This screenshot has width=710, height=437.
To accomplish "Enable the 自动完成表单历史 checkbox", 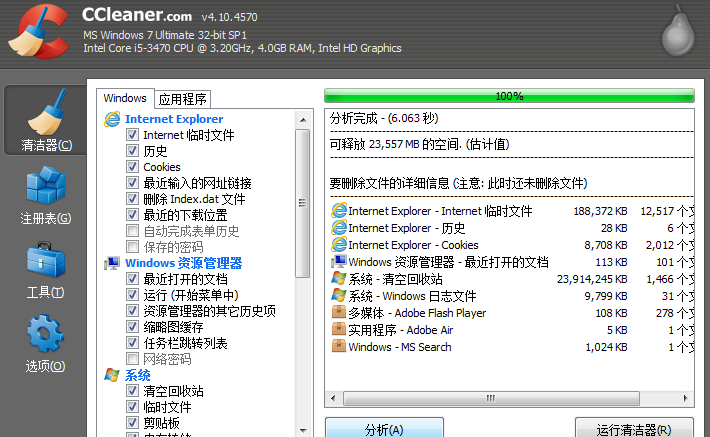I will [x=132, y=231].
